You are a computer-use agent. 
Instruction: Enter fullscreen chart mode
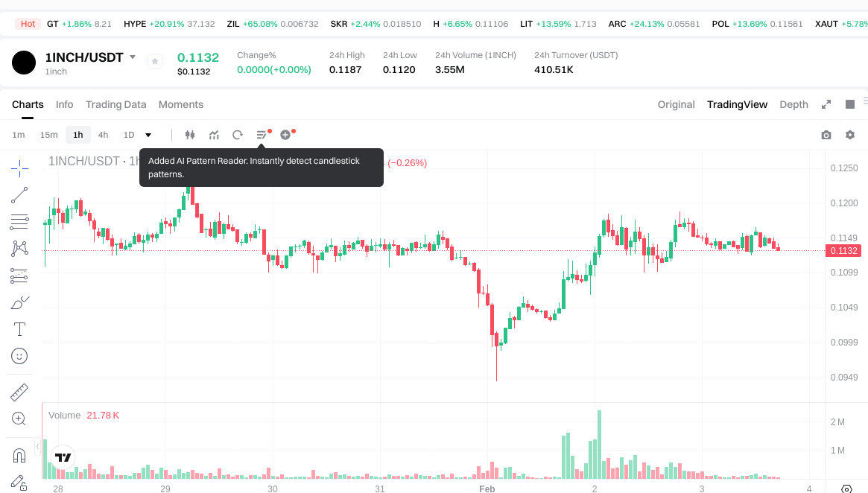tap(826, 104)
